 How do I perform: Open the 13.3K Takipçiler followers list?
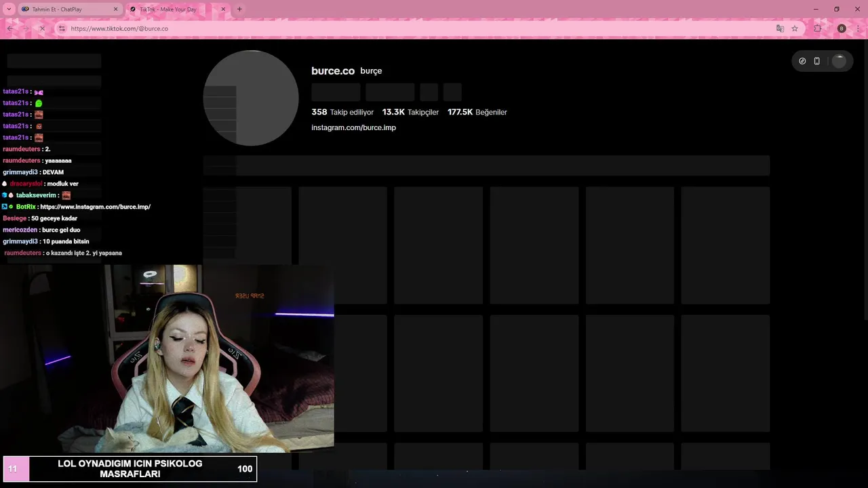[x=410, y=112]
